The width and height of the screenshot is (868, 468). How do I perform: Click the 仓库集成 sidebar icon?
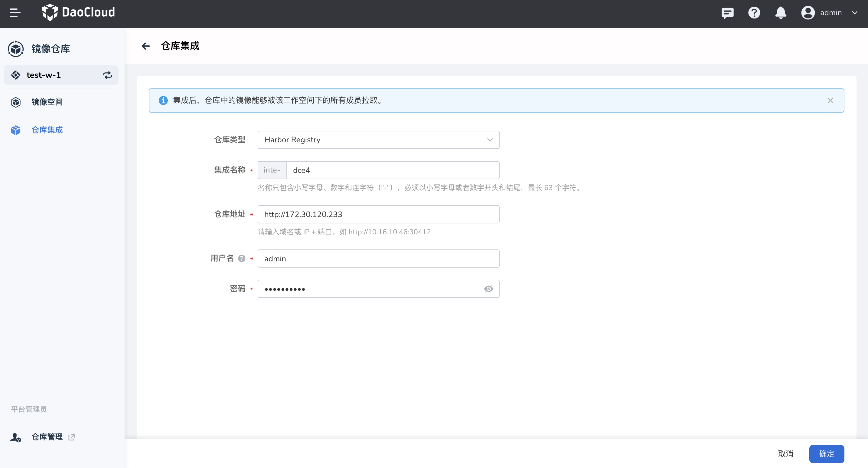point(15,130)
